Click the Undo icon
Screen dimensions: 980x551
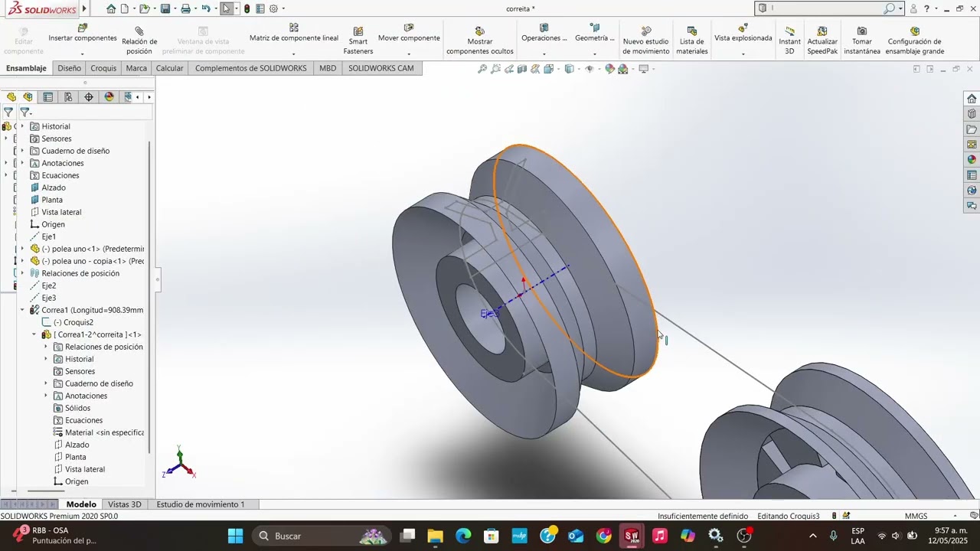[x=205, y=9]
